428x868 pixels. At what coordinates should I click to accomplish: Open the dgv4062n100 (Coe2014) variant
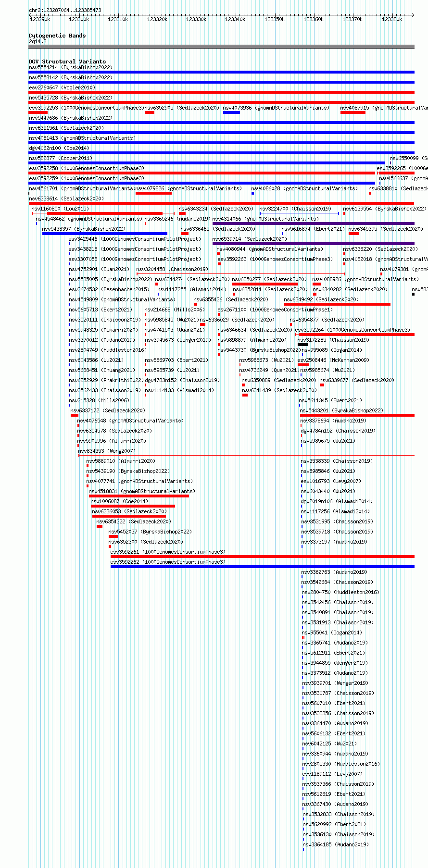[59, 149]
